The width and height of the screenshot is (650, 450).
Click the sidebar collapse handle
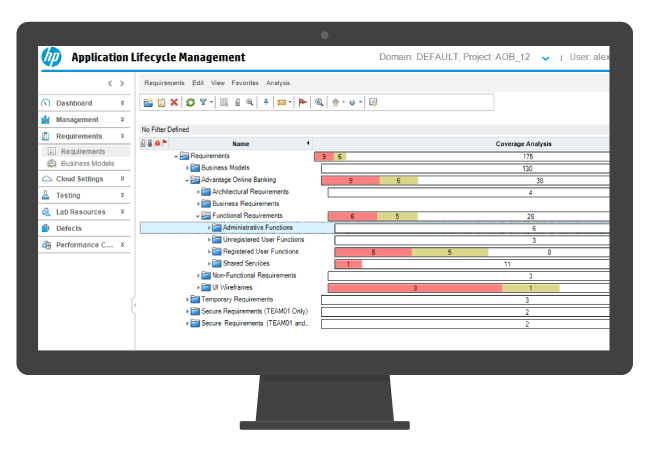pos(134,305)
